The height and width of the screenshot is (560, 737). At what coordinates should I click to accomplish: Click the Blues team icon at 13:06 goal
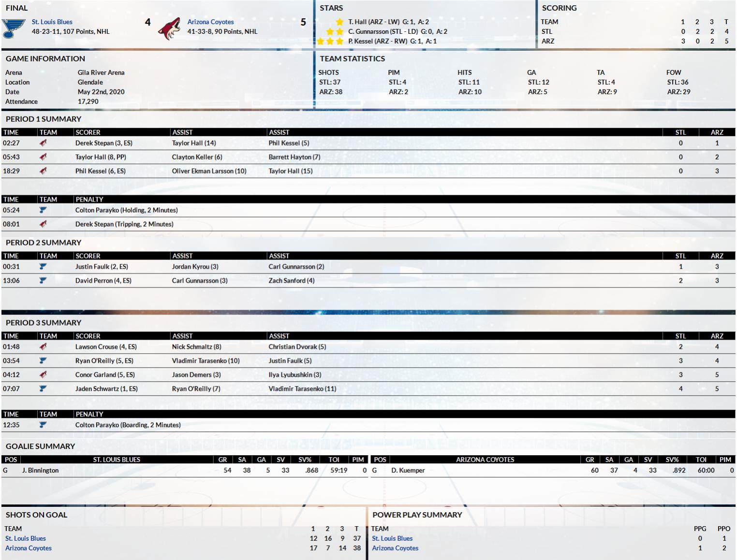[x=43, y=281]
